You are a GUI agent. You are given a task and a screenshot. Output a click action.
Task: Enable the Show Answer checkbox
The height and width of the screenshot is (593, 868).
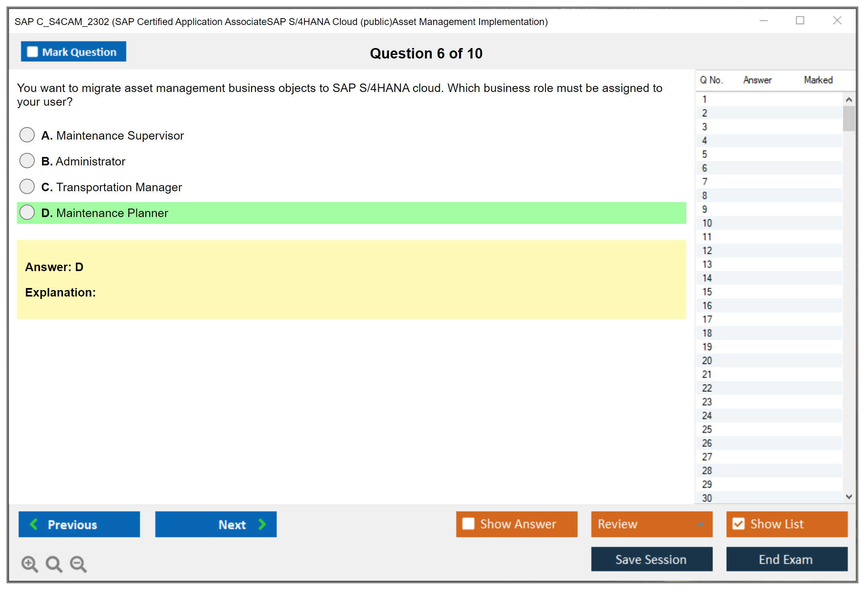pos(468,524)
